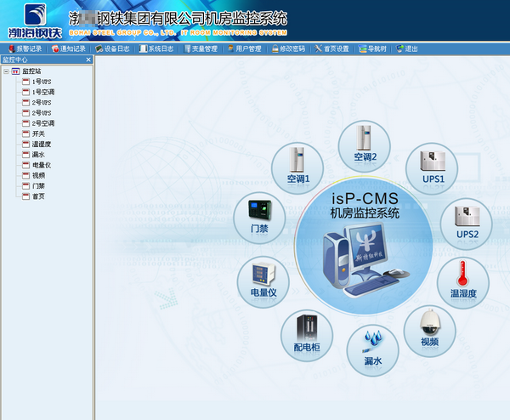510x420 pixels.
Task: Open the 空调1 air conditioner circle icon
Action: [297, 168]
